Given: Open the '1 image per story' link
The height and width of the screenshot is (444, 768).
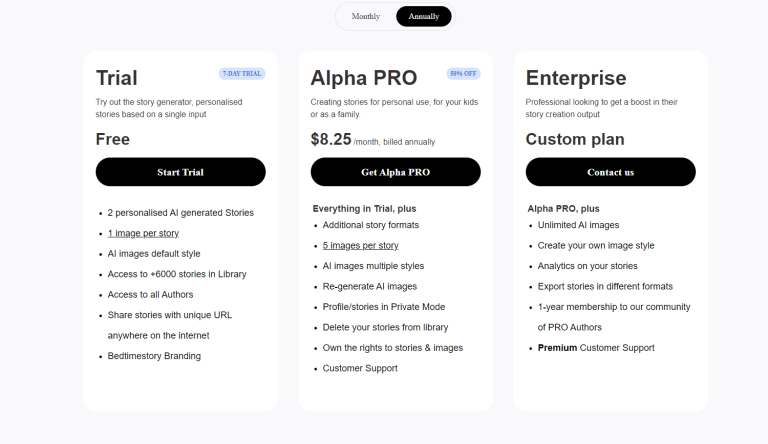Looking at the screenshot, I should [x=143, y=233].
